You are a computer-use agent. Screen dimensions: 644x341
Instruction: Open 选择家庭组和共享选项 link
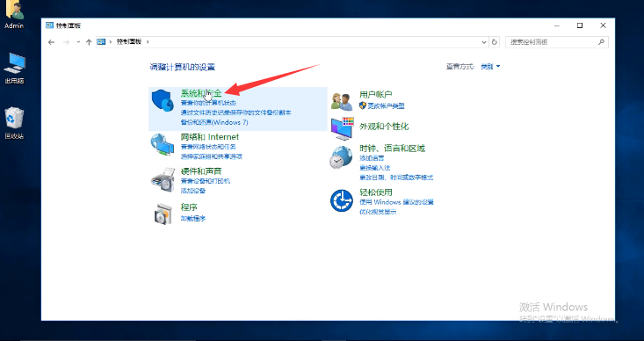212,156
